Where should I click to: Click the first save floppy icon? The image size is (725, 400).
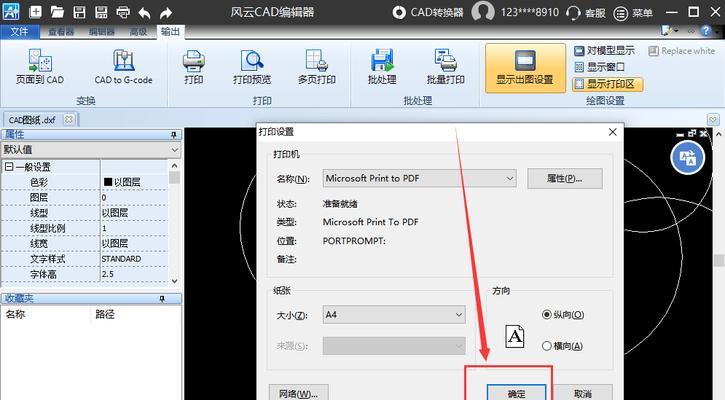(x=80, y=12)
